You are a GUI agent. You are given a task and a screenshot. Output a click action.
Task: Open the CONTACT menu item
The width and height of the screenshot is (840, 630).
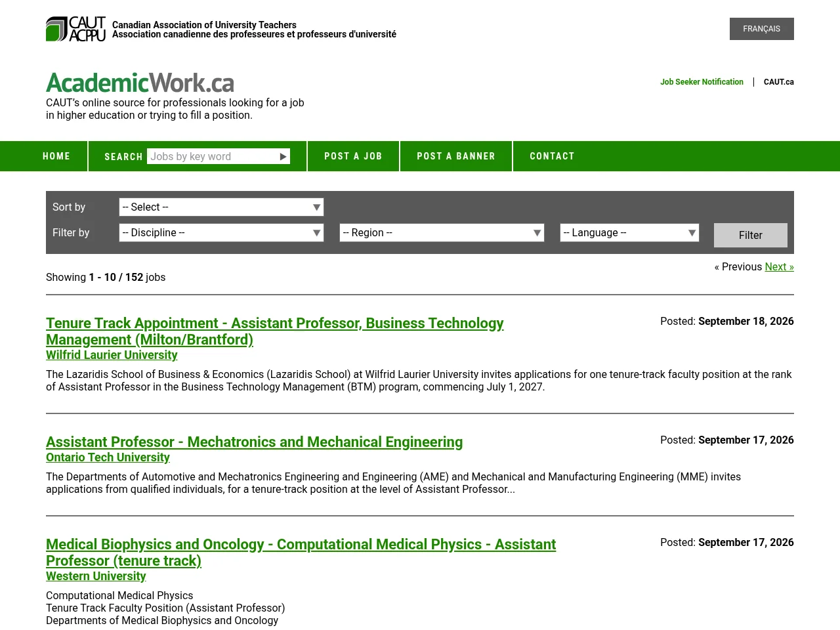pos(552,156)
